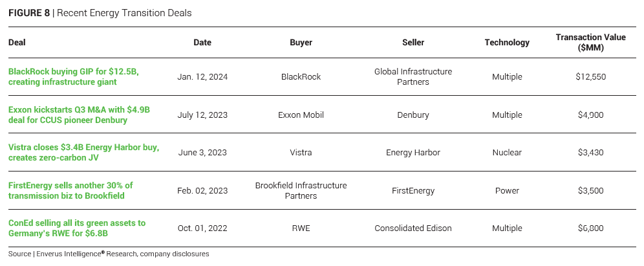Select the Buyer column header

[x=301, y=43]
